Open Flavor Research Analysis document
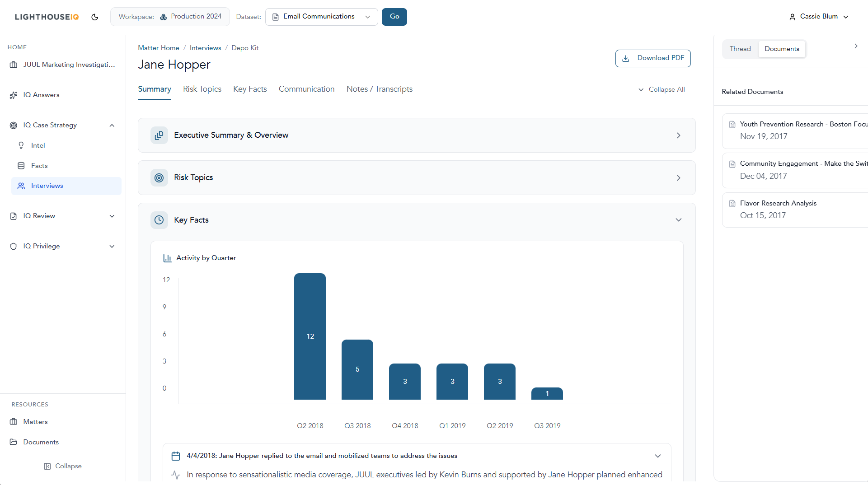This screenshot has height=485, width=868. pyautogui.click(x=795, y=210)
